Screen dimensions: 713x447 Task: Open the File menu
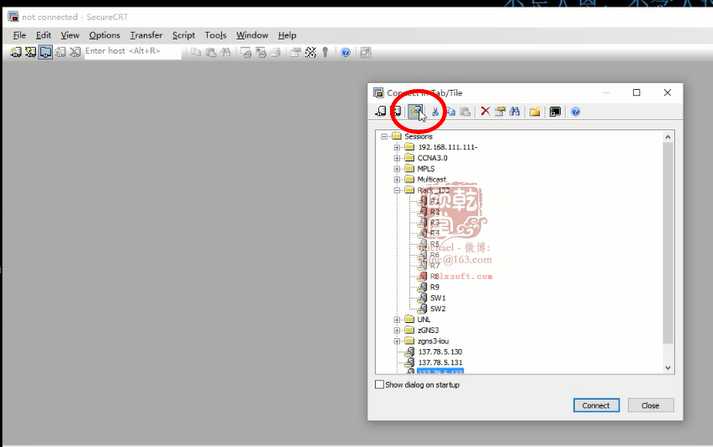tap(19, 35)
